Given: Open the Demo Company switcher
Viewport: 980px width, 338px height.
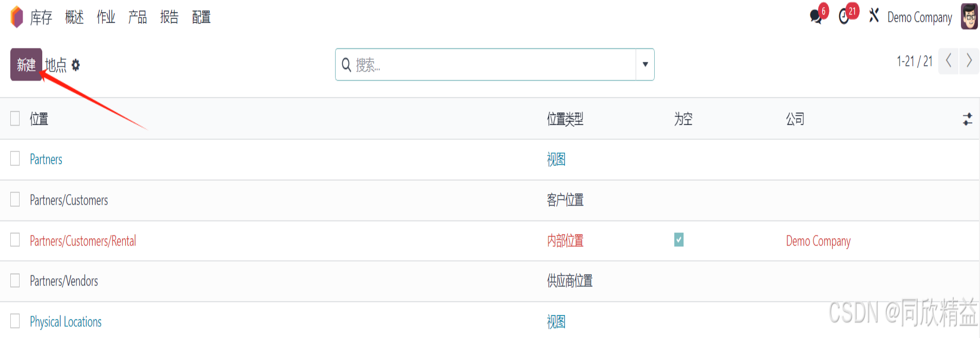Looking at the screenshot, I should point(920,18).
